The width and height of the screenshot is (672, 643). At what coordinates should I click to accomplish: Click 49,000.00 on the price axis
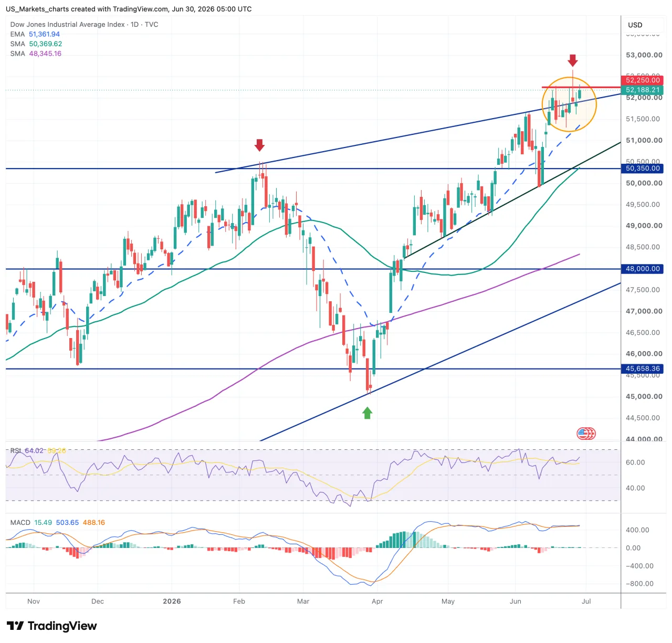click(x=644, y=226)
